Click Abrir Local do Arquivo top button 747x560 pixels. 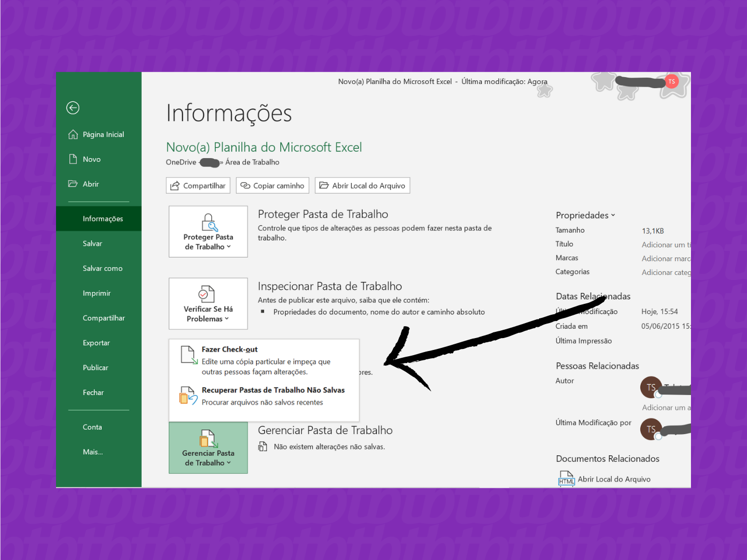click(x=363, y=186)
